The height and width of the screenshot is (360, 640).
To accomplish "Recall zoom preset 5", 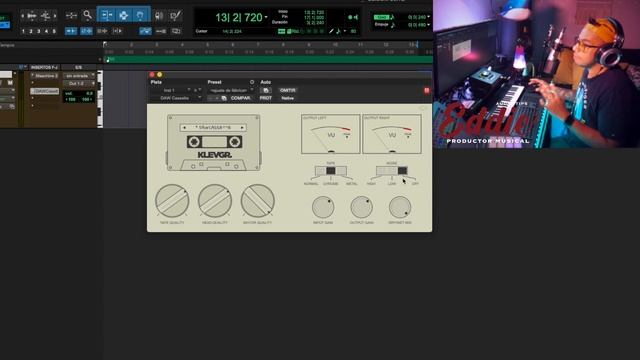I will [54, 31].
